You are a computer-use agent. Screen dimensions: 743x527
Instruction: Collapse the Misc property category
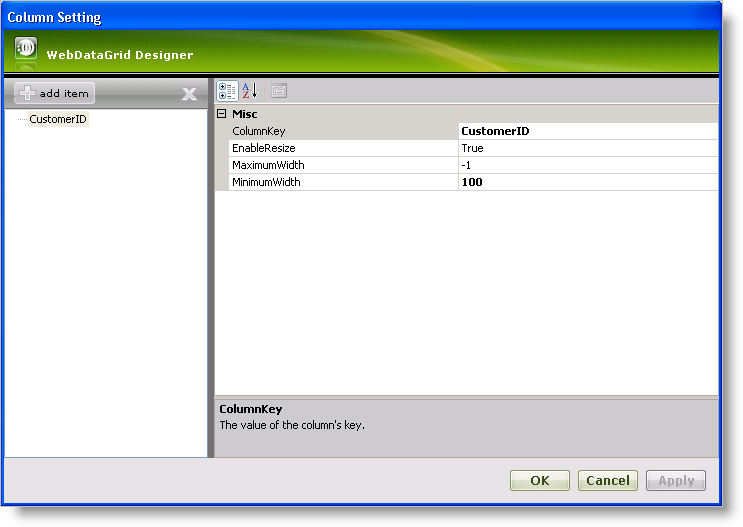pyautogui.click(x=222, y=114)
